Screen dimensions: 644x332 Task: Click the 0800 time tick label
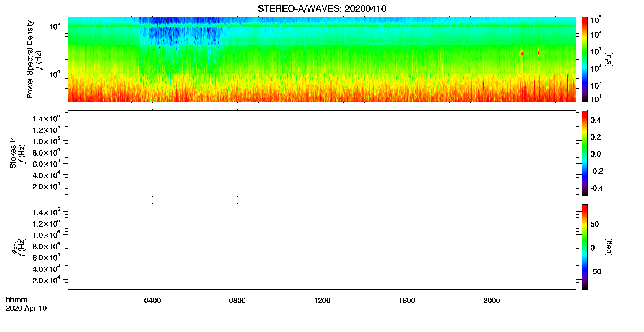click(x=237, y=301)
